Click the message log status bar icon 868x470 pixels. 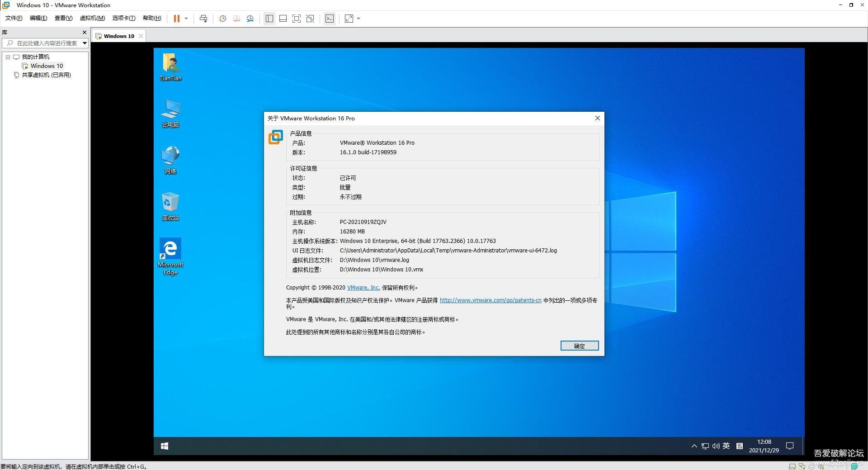click(854, 466)
